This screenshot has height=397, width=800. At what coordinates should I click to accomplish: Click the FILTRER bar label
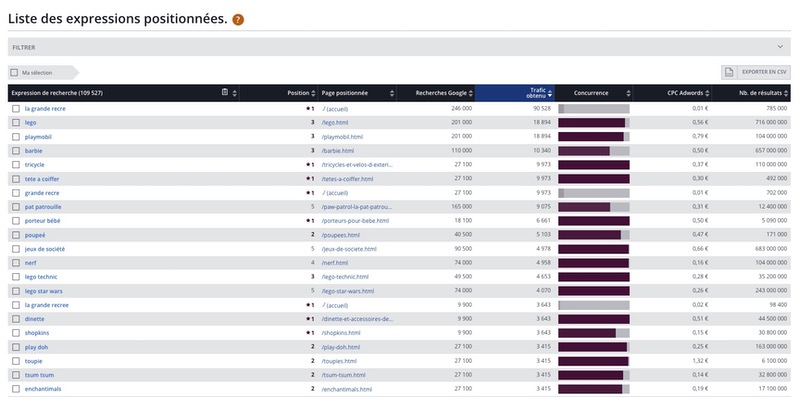(24, 47)
